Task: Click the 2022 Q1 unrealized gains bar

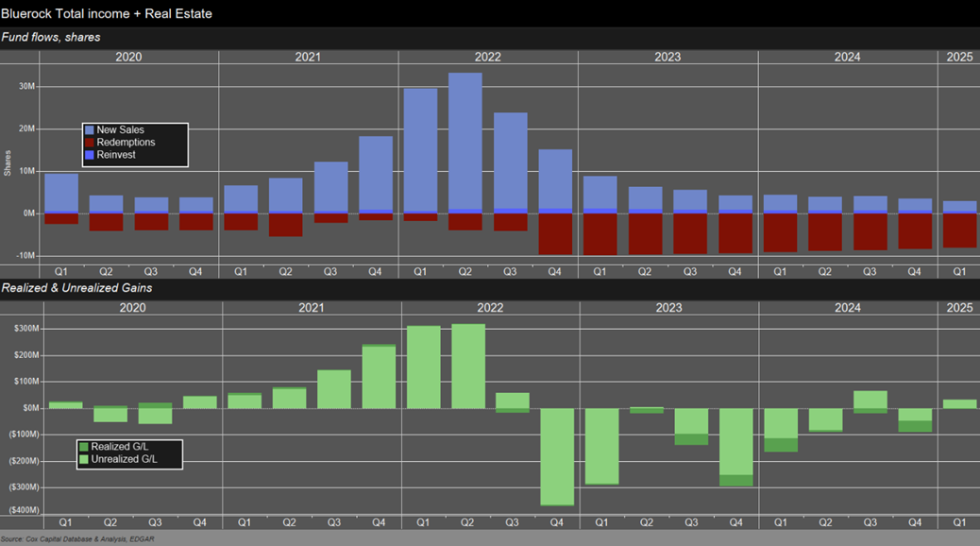Action: coord(423,367)
